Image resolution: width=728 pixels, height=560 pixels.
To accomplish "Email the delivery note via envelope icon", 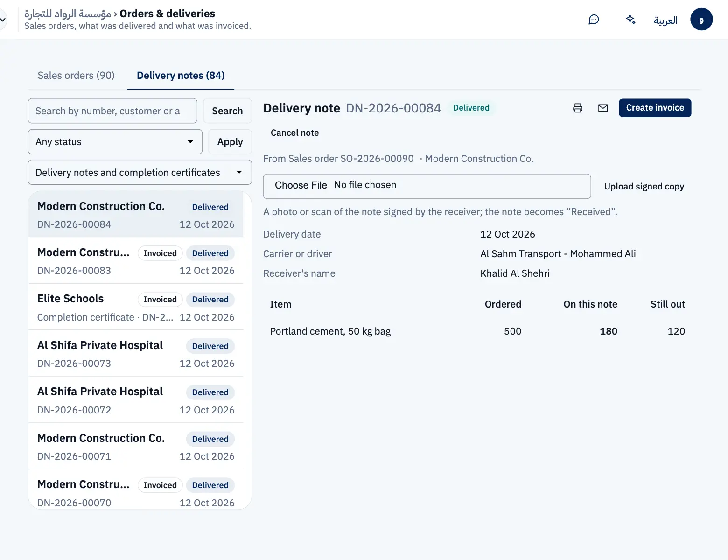I will 603,108.
